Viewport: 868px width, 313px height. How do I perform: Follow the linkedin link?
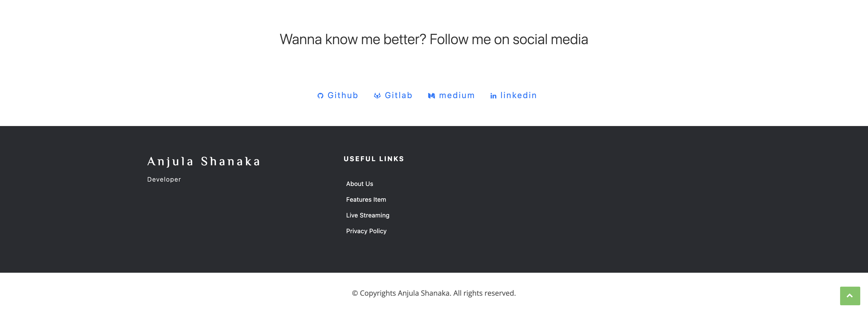(518, 95)
